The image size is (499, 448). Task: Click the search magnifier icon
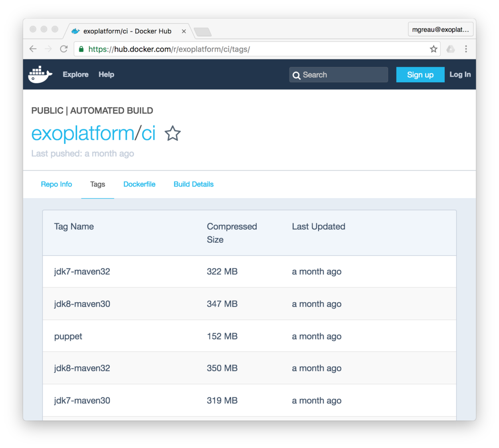pos(297,75)
